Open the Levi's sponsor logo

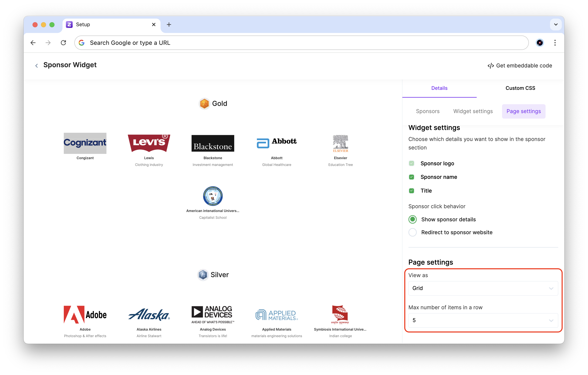coord(149,143)
